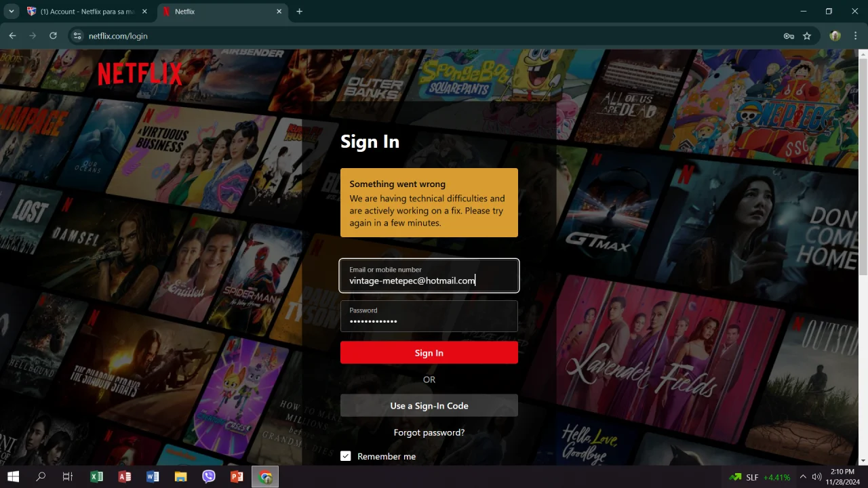Image resolution: width=868 pixels, height=488 pixels.
Task: Click the Netflix logo
Action: point(140,74)
